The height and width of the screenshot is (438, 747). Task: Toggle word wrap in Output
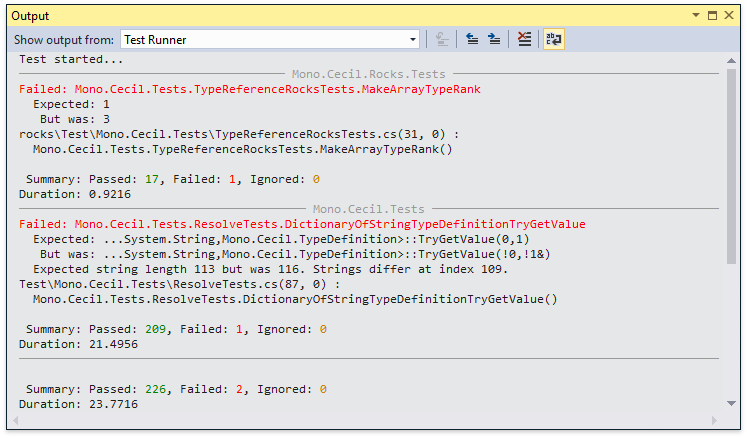point(553,40)
